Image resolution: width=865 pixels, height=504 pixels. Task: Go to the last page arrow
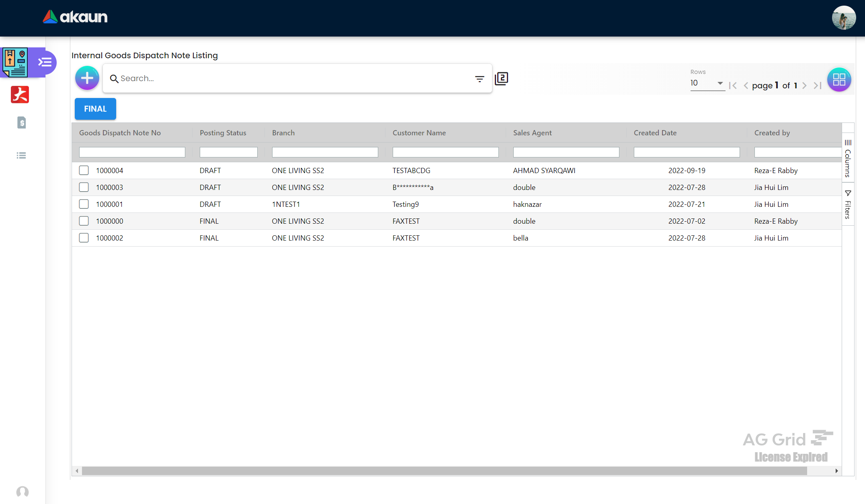tap(818, 86)
